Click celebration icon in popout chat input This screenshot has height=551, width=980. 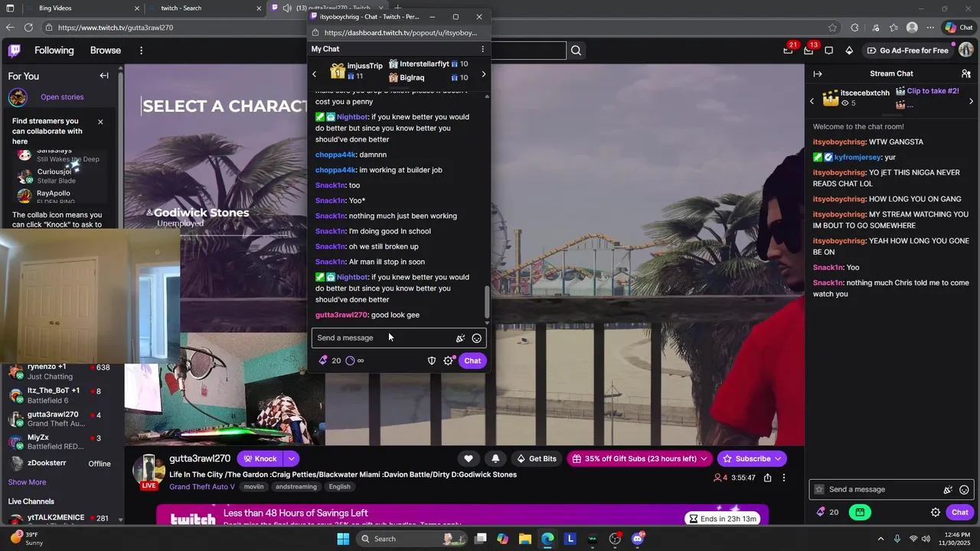[460, 338]
